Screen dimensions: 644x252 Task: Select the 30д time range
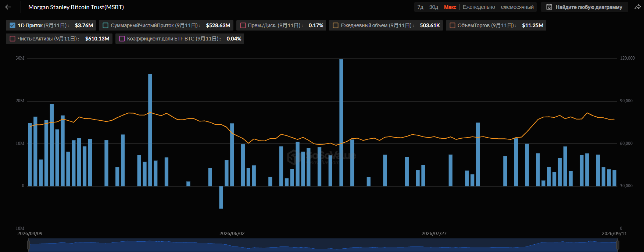(434, 7)
